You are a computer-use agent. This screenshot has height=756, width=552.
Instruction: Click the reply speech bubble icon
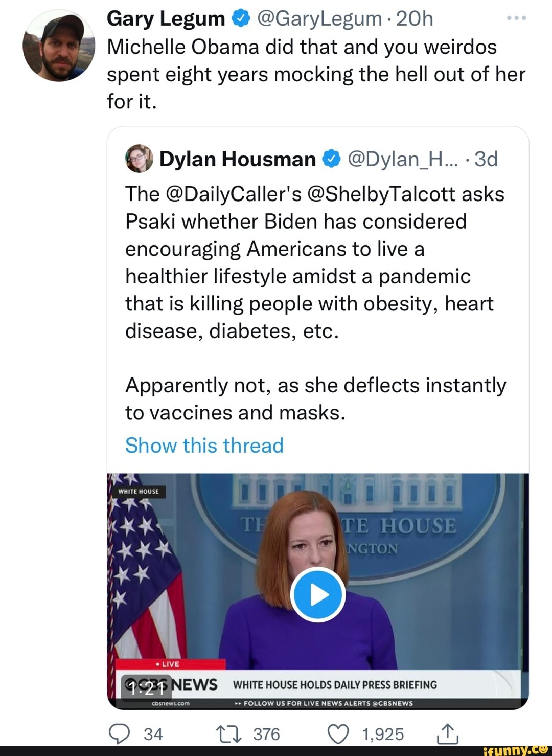[x=120, y=734]
